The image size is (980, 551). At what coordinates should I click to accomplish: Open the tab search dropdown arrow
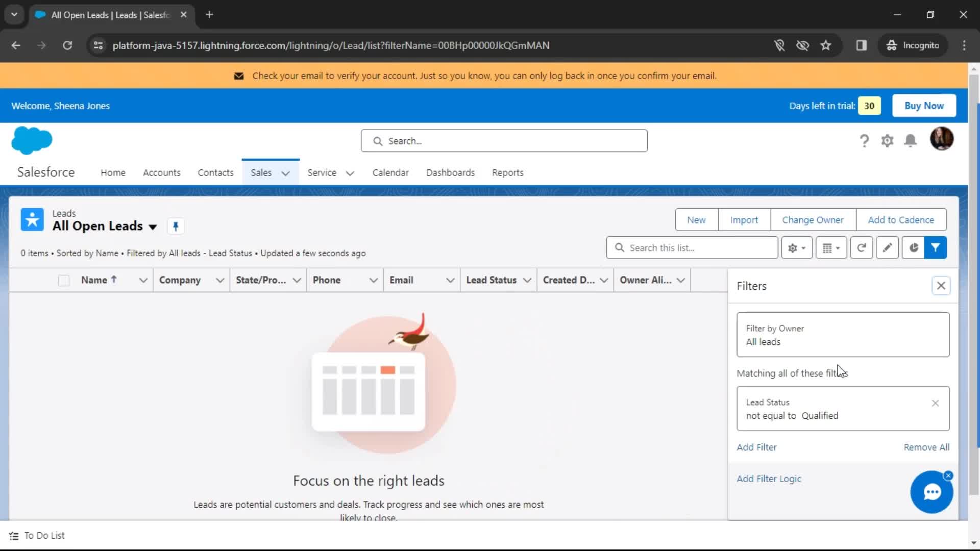tap(14, 15)
